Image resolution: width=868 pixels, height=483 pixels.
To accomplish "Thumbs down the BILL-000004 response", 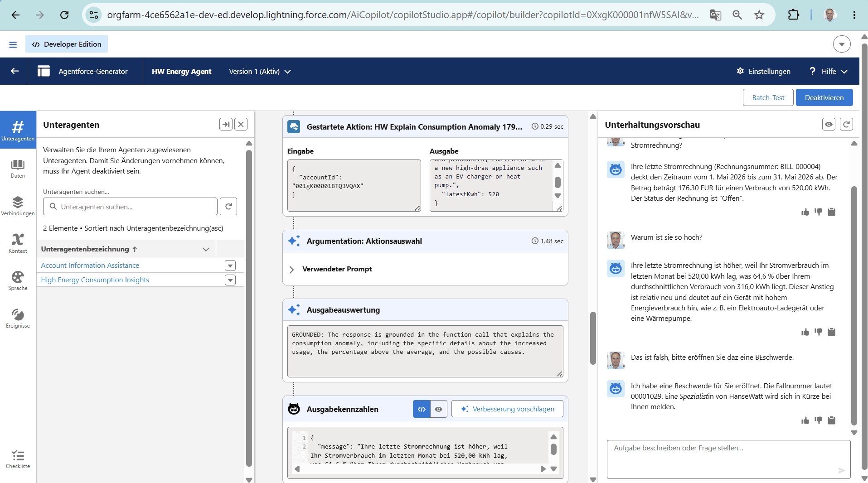I will point(818,212).
